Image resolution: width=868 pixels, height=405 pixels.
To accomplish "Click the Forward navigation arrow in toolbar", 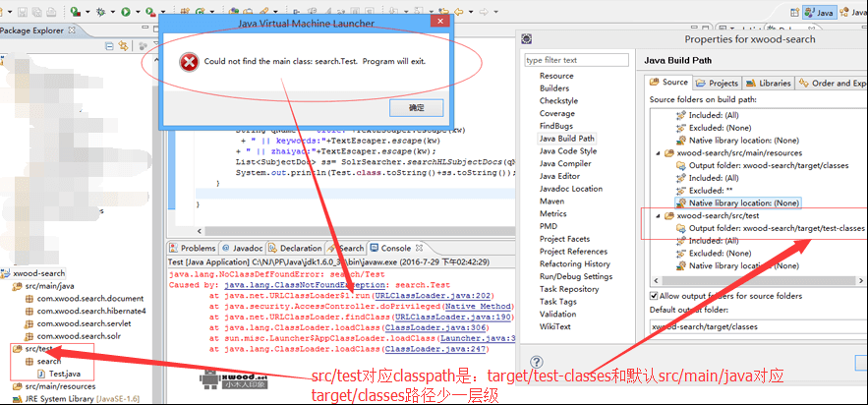I will point(484,11).
